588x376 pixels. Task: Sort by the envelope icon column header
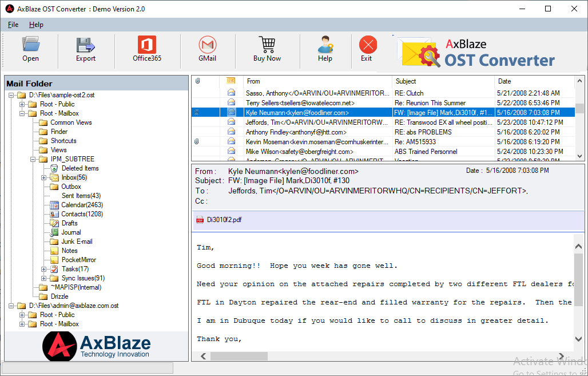(x=231, y=81)
